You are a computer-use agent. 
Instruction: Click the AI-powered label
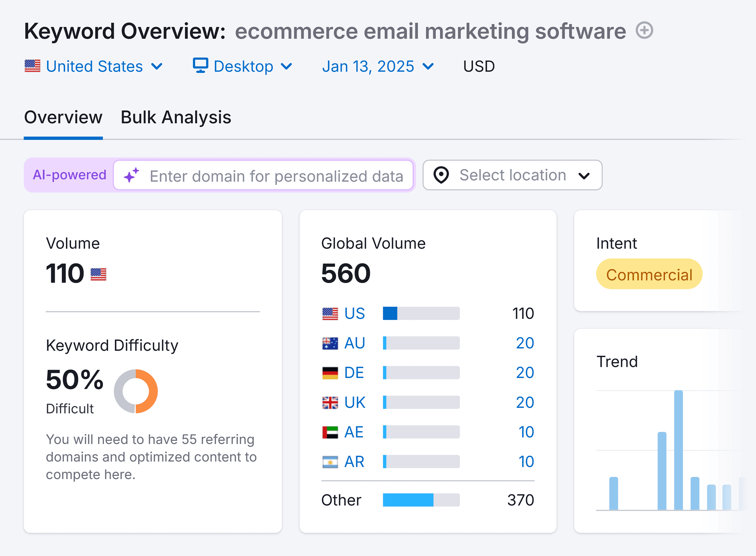coord(69,175)
